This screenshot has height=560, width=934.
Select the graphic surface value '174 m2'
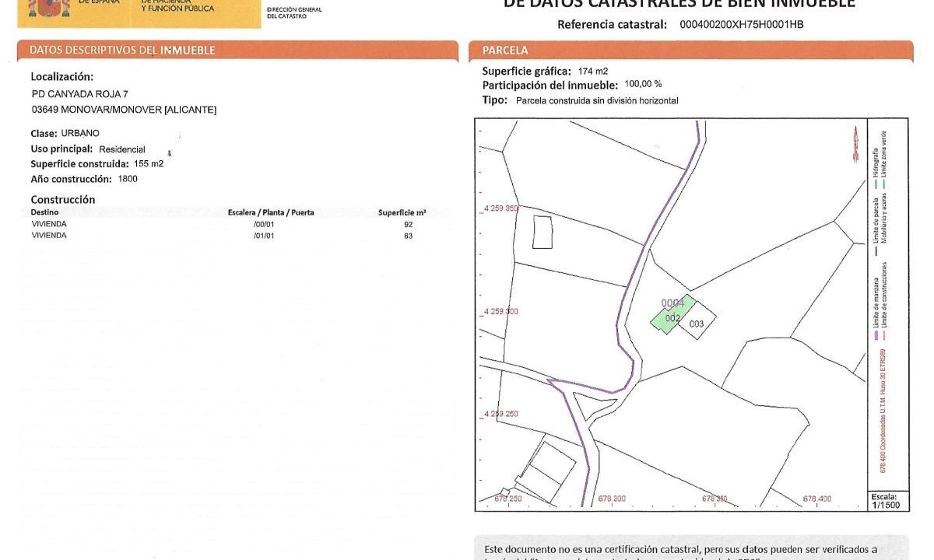pyautogui.click(x=593, y=71)
